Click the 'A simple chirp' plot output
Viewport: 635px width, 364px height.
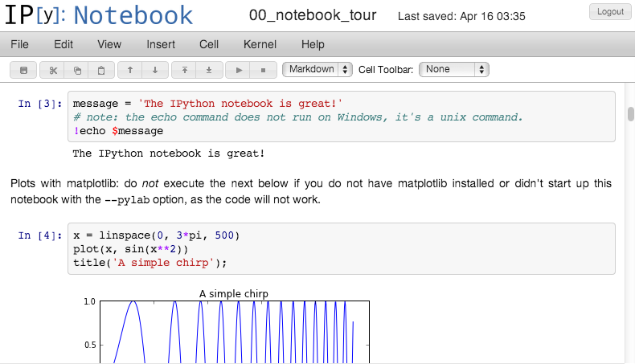pos(227,326)
